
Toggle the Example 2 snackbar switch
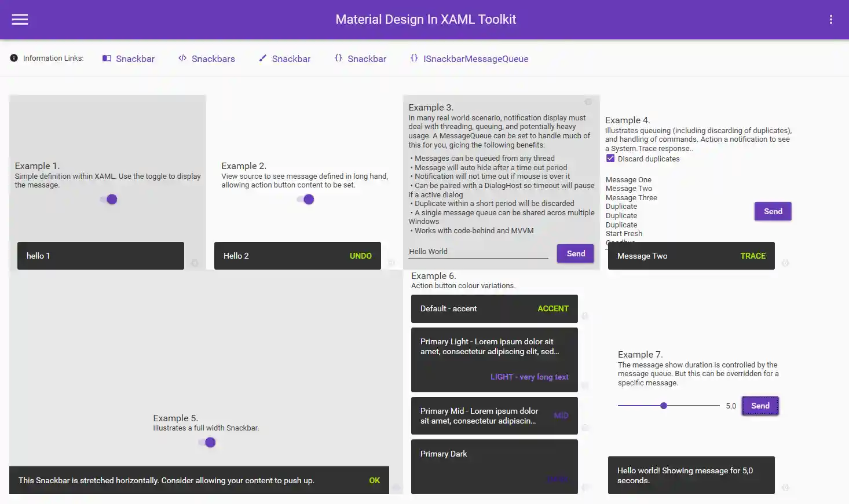[x=306, y=200]
